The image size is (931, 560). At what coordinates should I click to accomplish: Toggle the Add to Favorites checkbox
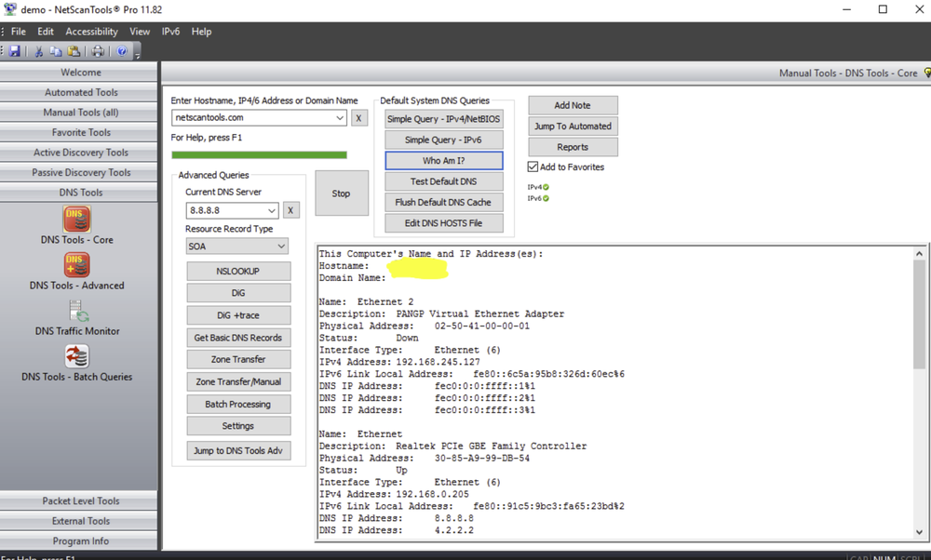coord(533,167)
